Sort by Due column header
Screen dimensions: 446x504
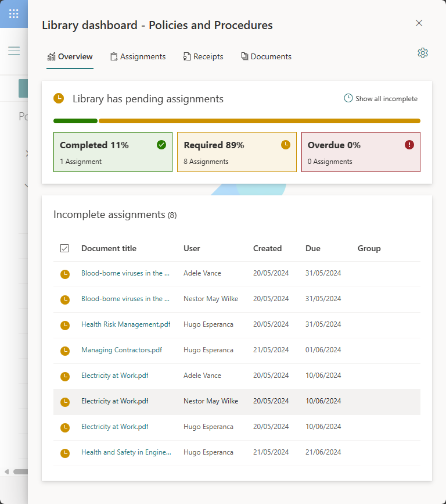tap(313, 248)
